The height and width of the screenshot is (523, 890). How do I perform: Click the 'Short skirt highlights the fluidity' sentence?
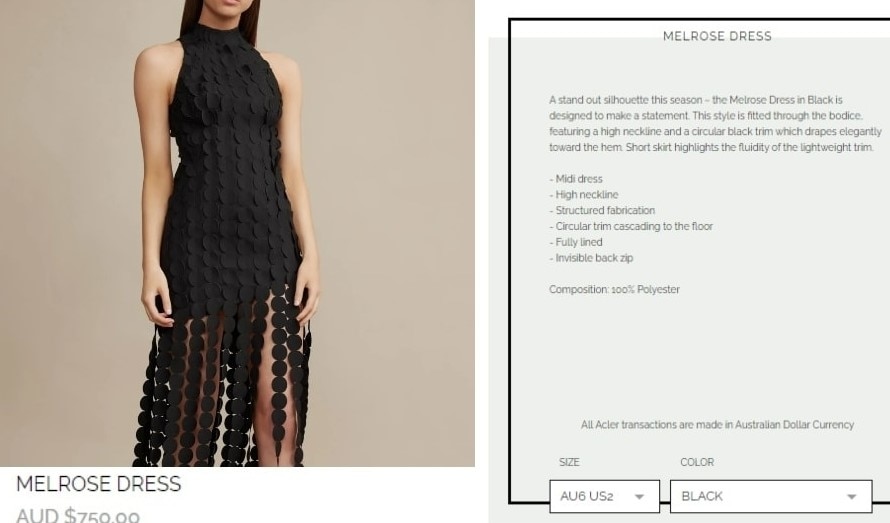749,148
